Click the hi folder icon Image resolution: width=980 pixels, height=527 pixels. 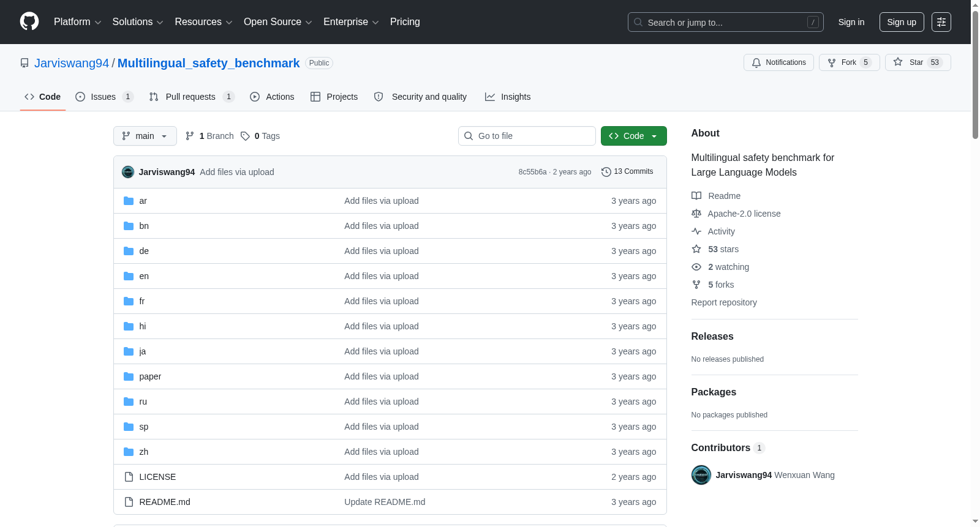pyautogui.click(x=129, y=326)
